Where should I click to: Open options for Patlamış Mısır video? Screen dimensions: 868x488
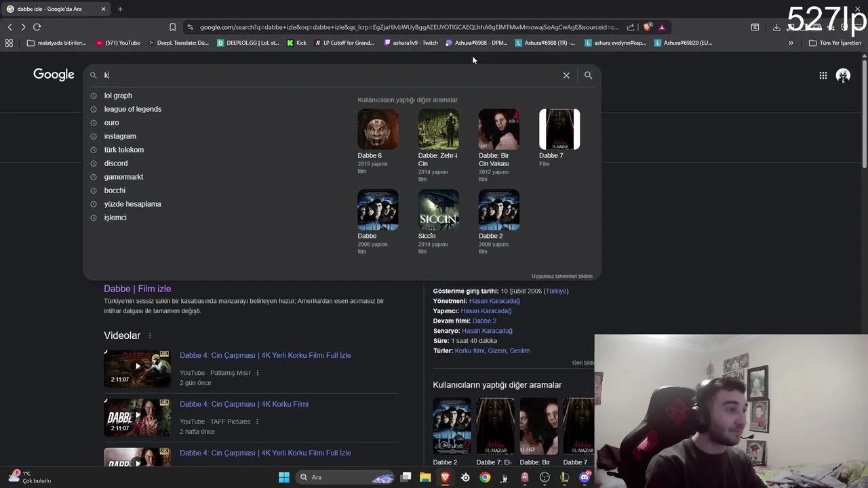pos(258,373)
